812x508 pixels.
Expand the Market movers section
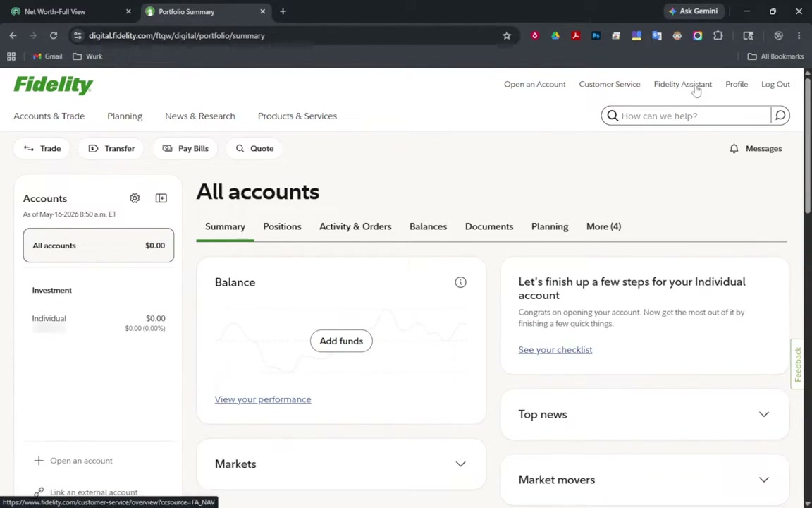pyautogui.click(x=764, y=480)
